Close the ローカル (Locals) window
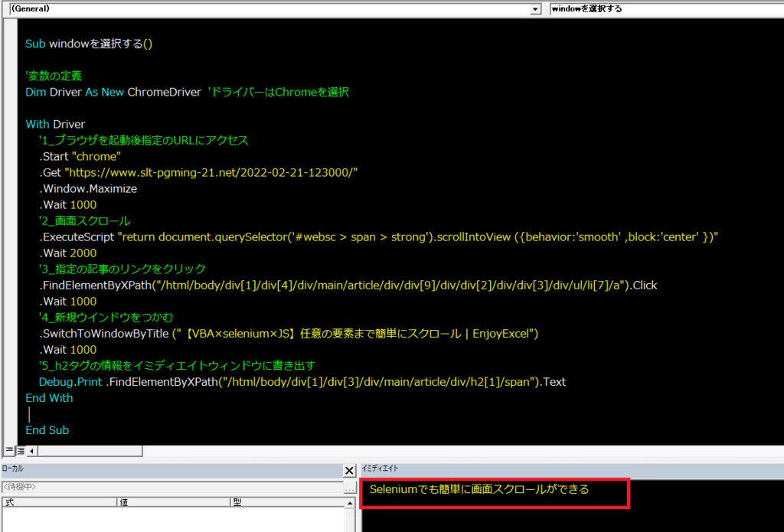Viewport: 784px width, 532px height. coord(349,470)
